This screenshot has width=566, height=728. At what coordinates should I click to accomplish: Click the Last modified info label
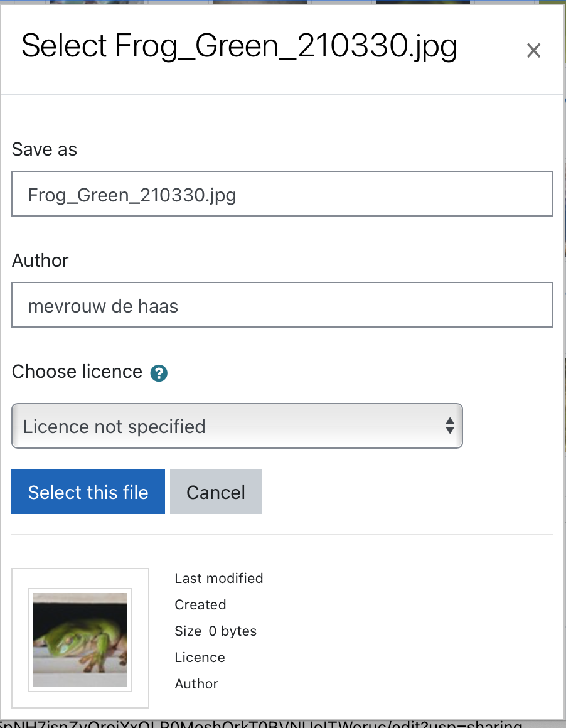point(219,578)
